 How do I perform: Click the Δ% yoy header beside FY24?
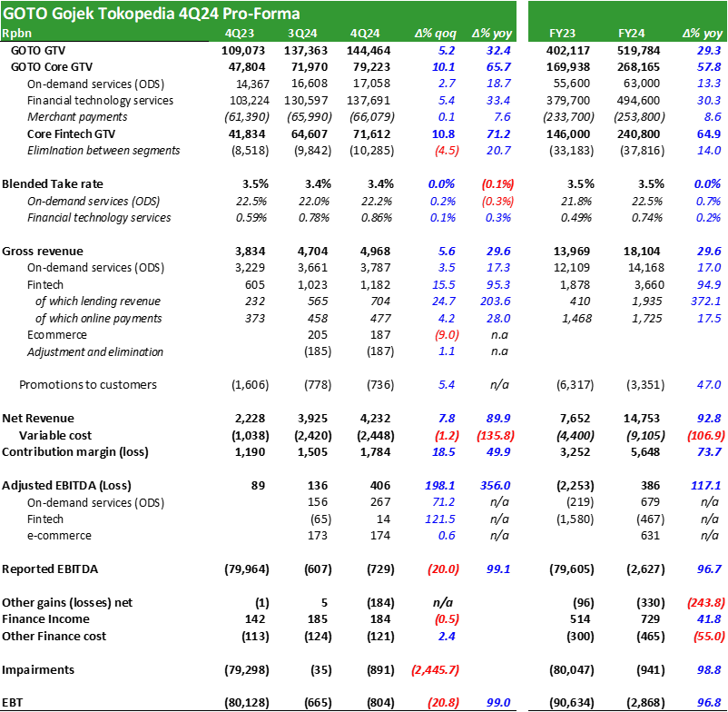702,34
